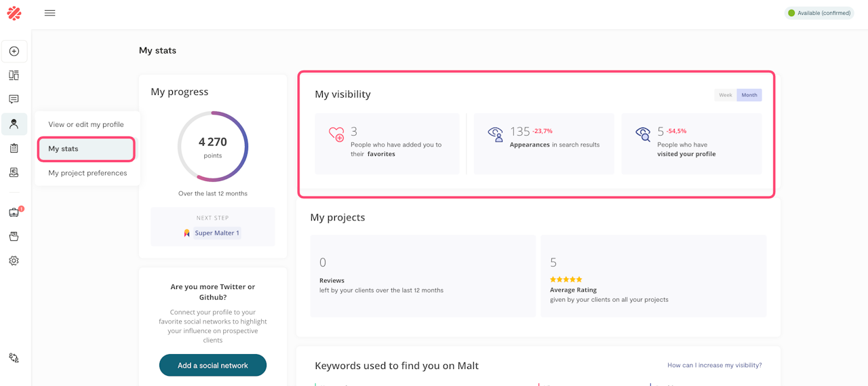
Task: Choose My project preferences
Action: pyautogui.click(x=87, y=173)
